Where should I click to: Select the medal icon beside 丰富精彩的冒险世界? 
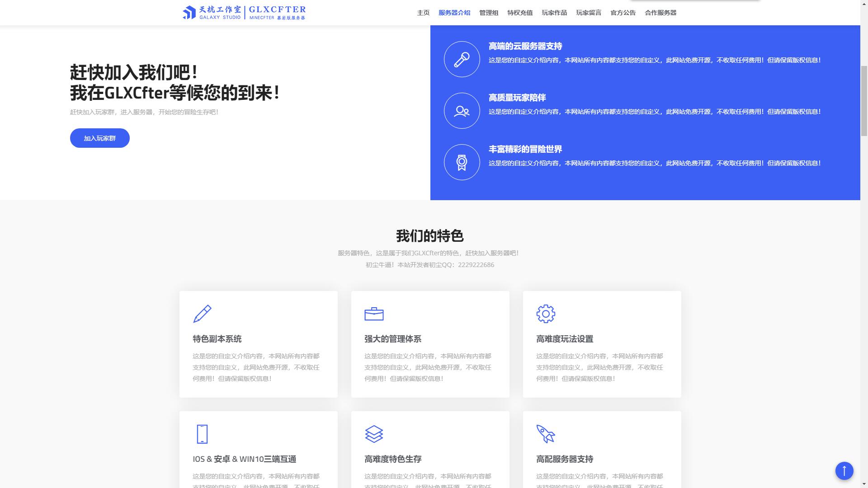tap(462, 162)
